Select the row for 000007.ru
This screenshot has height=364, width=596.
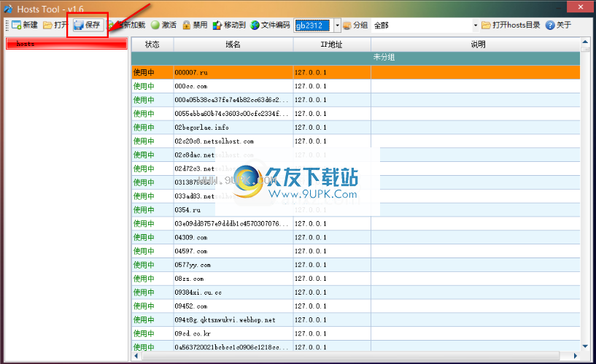point(356,72)
